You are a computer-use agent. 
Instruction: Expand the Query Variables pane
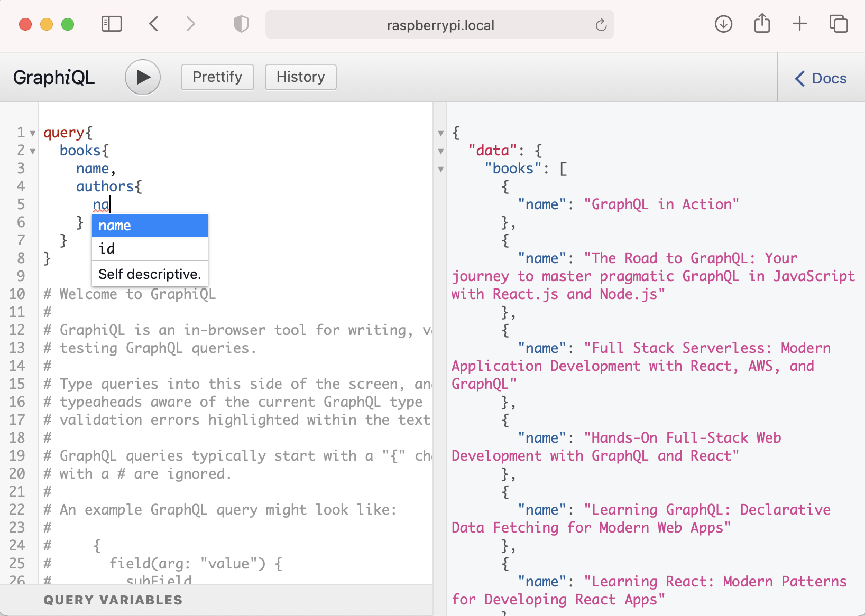(113, 600)
